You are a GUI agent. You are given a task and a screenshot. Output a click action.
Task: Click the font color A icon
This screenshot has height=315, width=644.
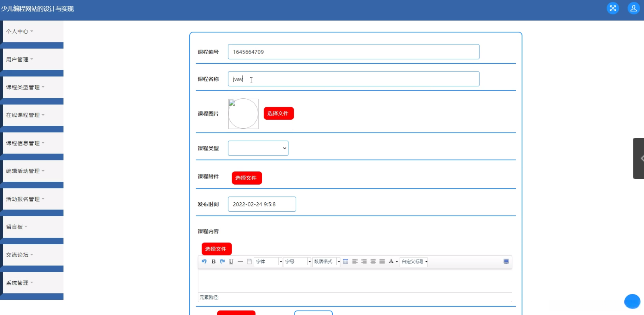pos(391,262)
